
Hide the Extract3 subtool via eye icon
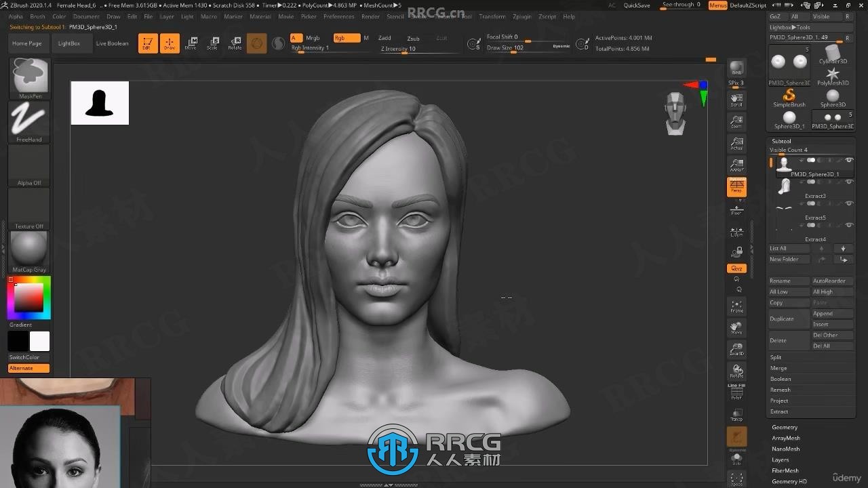pyautogui.click(x=849, y=182)
